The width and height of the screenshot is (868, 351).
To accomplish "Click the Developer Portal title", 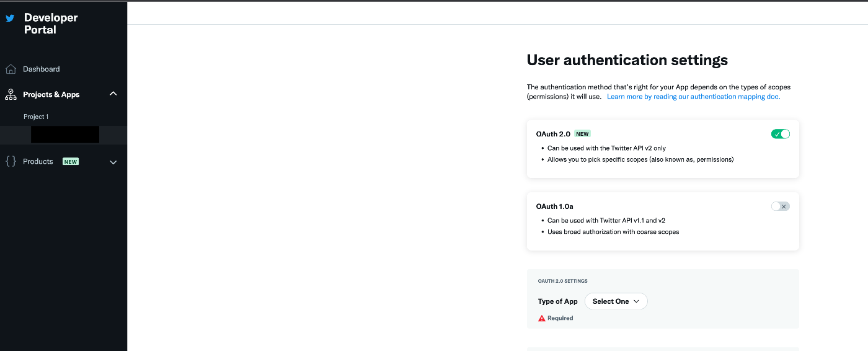I will [x=51, y=24].
